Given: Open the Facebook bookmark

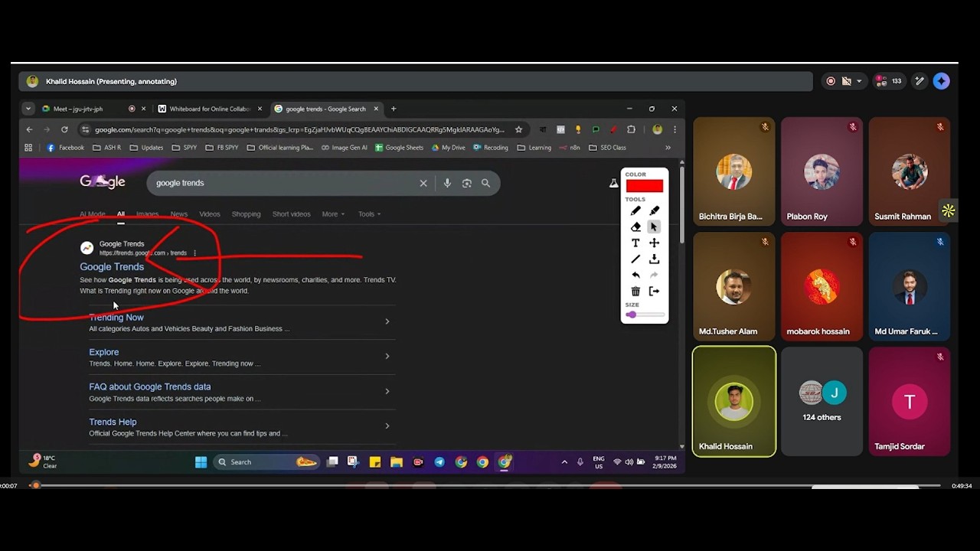Looking at the screenshot, I should tap(66, 148).
